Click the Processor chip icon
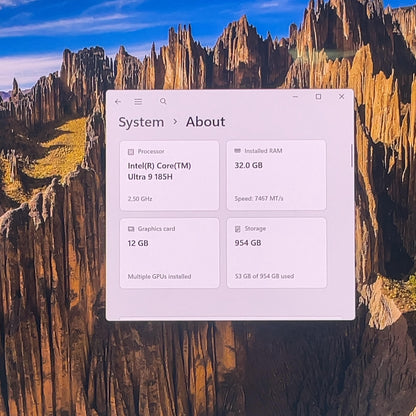This screenshot has height=416, width=416. click(x=131, y=152)
